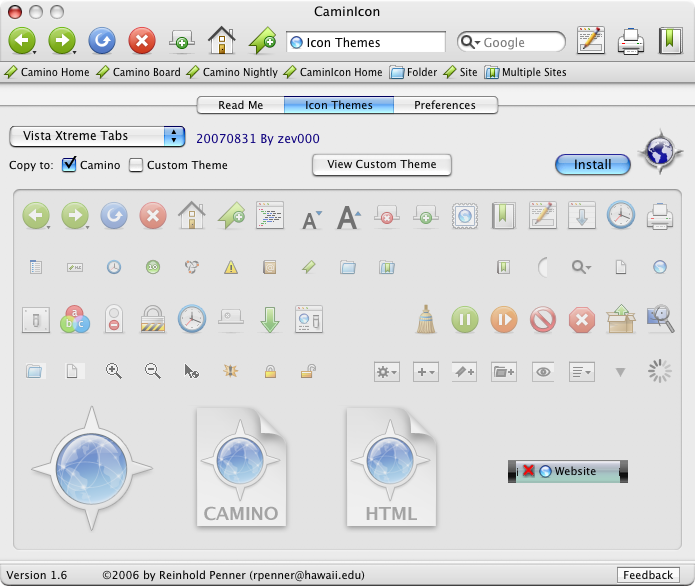The height and width of the screenshot is (586, 695).
Task: Click the closed gold padlock icon
Action: coord(270,371)
